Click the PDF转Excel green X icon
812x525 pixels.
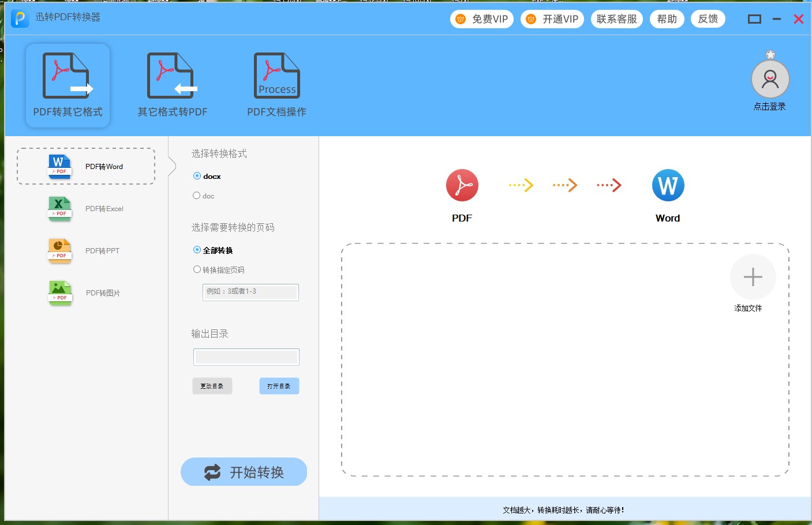(59, 208)
